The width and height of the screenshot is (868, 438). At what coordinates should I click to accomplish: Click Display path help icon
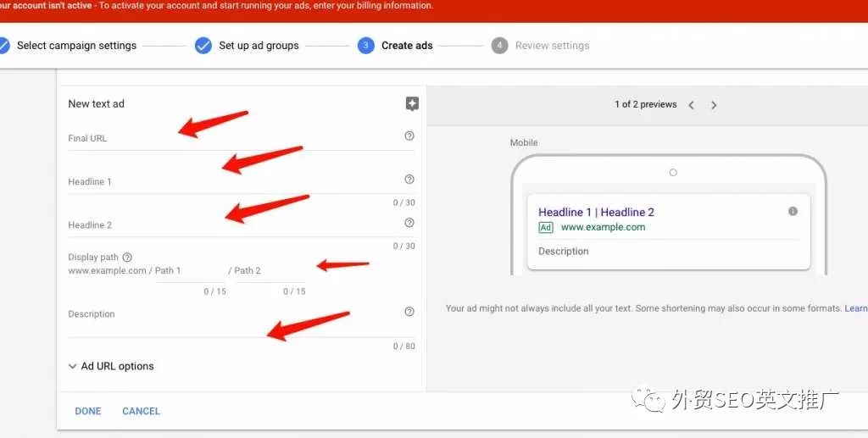click(127, 258)
